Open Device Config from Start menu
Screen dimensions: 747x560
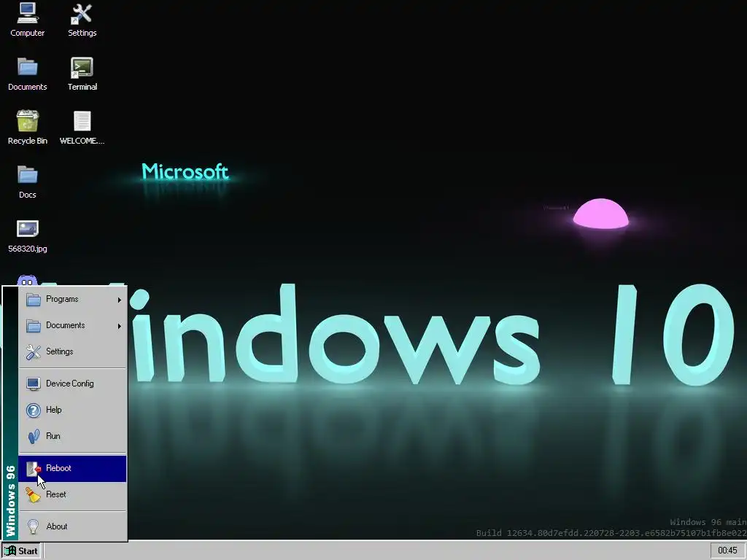pos(72,384)
